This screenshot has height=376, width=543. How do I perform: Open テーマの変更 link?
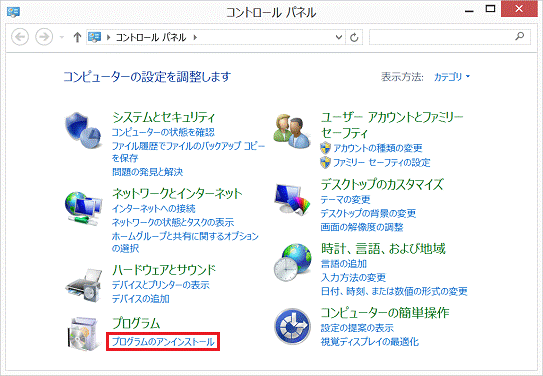345,200
